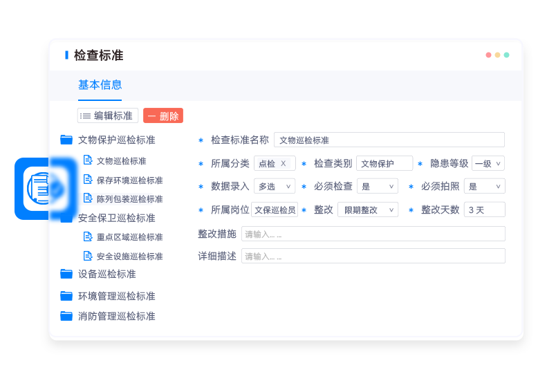Image resolution: width=547 pixels, height=392 pixels.
Task: Open the 隐患等级 dropdown showing 一级
Action: pos(488,164)
